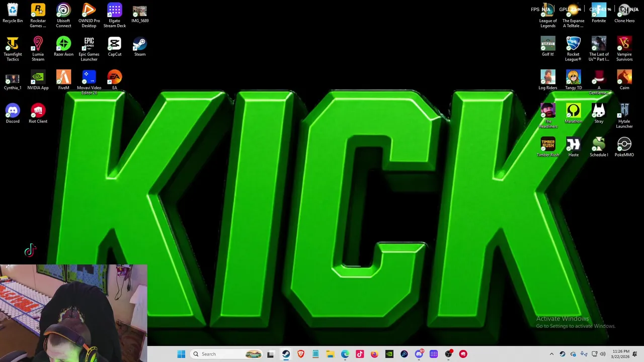Open Task View from the taskbar
644x362 pixels.
click(270, 354)
